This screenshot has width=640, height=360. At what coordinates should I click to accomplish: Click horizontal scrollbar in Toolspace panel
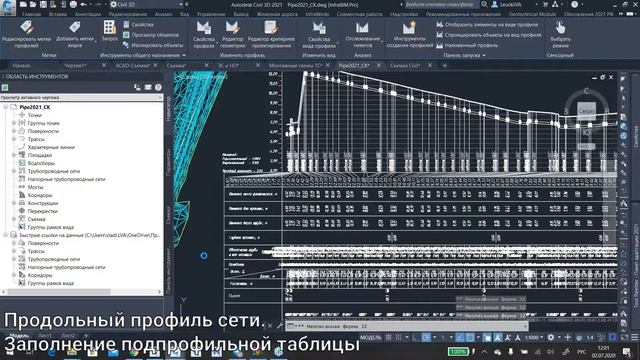tap(81, 291)
